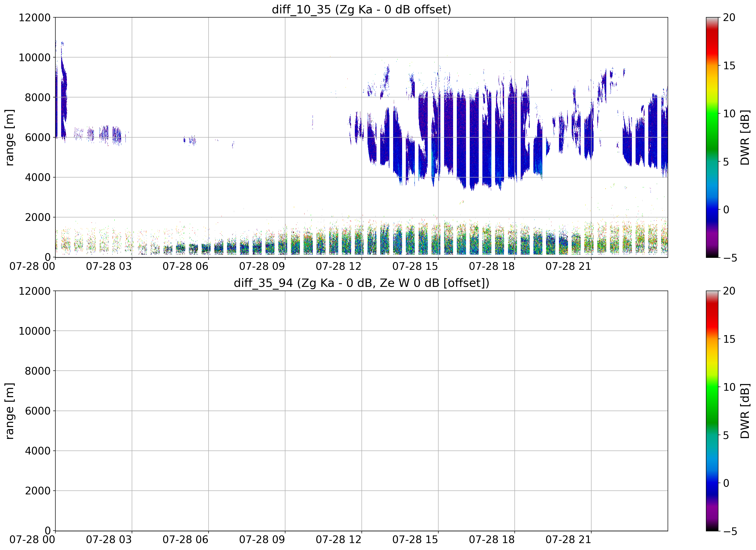
Task: Click the '12000' tick on the top plot
Action: click(35, 17)
